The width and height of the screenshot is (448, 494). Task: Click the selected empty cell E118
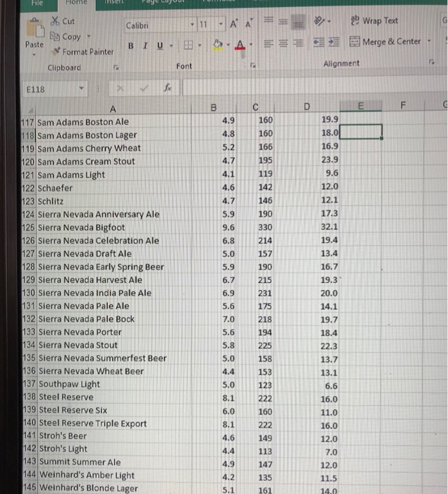coord(361,131)
